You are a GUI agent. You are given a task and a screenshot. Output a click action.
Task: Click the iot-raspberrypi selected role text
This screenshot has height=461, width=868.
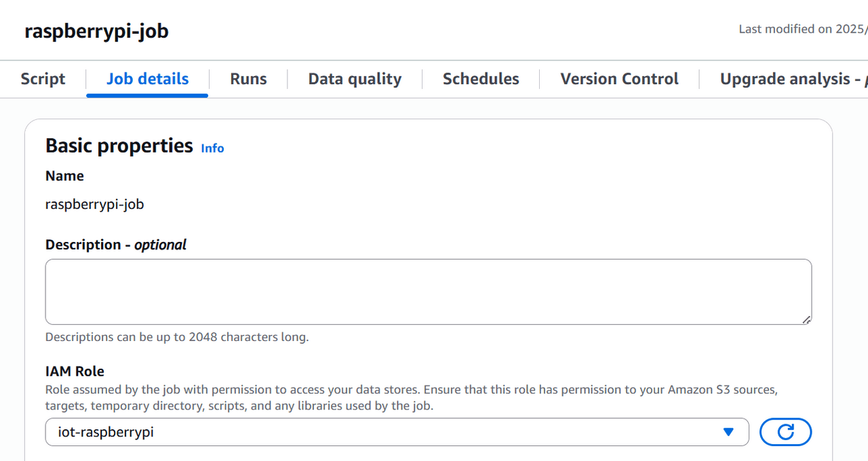(106, 432)
